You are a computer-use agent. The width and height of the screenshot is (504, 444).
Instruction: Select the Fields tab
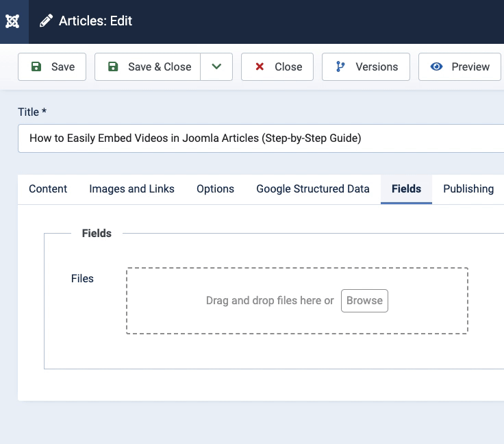406,189
